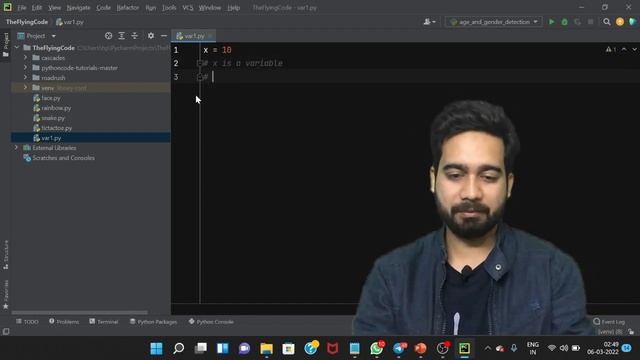The height and width of the screenshot is (360, 640).
Task: Expand the roadrush folder
Action: [x=25, y=78]
